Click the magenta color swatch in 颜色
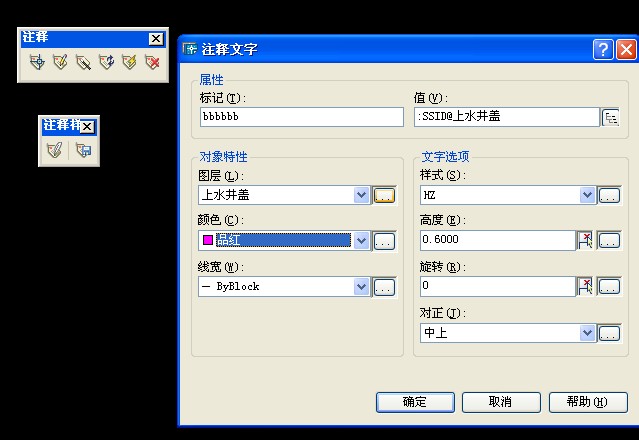 tap(208, 240)
